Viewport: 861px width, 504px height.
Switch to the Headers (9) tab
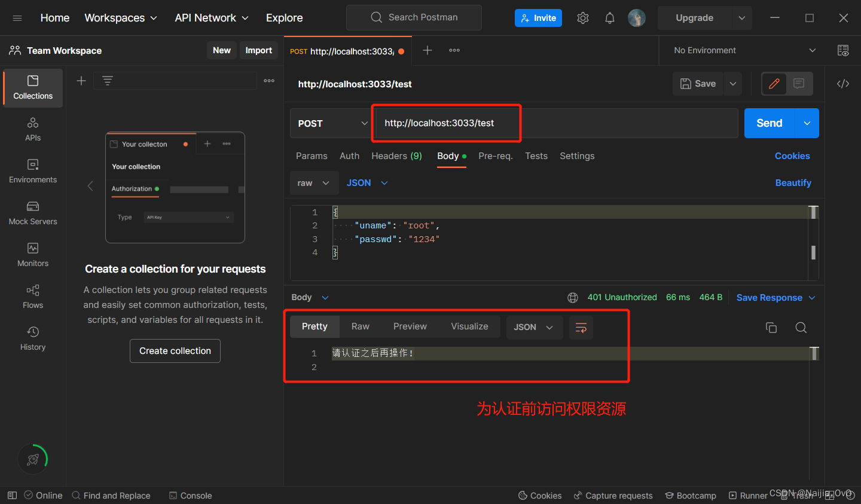pyautogui.click(x=397, y=156)
